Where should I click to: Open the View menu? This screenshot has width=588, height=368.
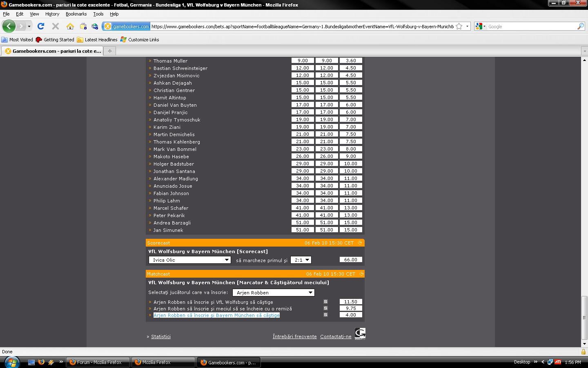click(34, 14)
